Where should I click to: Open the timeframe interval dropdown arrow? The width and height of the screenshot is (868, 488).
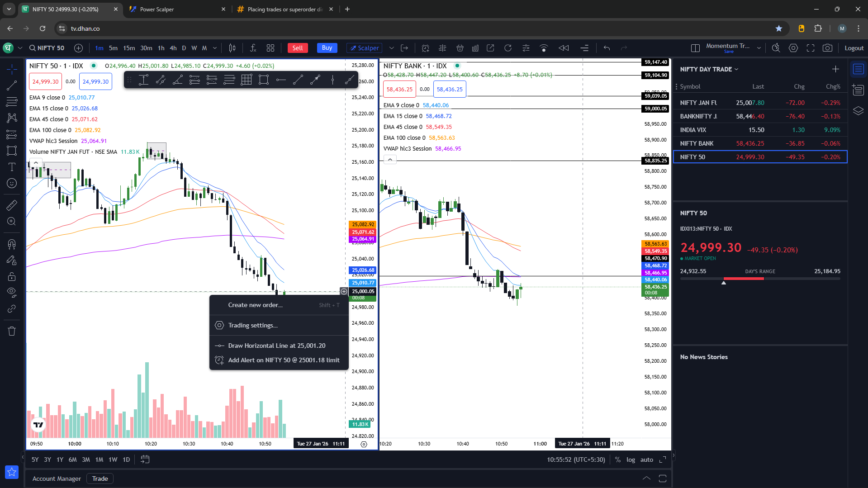click(214, 48)
